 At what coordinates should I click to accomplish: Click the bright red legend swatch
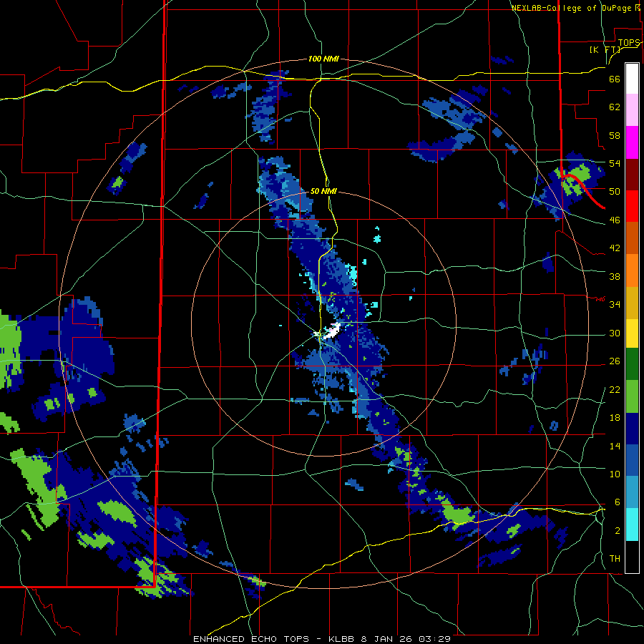(x=632, y=206)
